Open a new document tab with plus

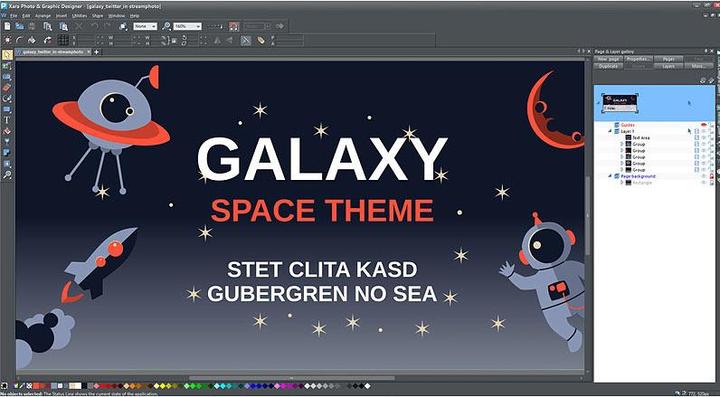[96, 52]
